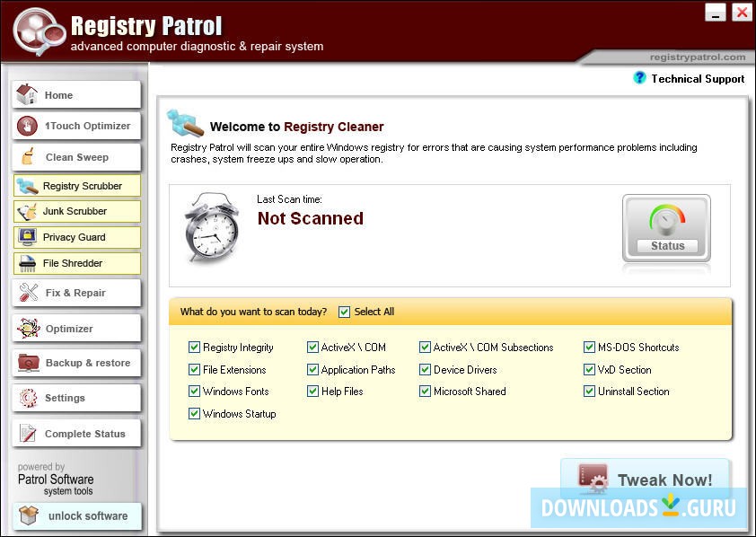Click the Technical Support help icon
The image size is (756, 537).
click(639, 78)
